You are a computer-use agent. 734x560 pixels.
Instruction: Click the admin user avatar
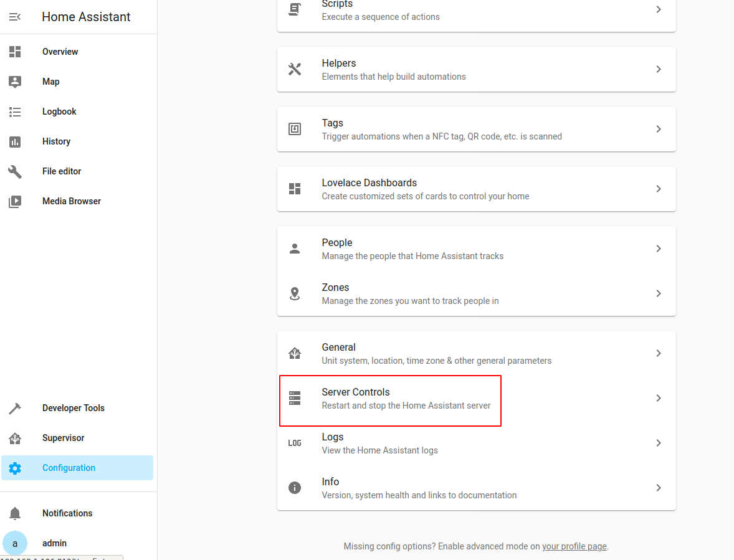15,543
